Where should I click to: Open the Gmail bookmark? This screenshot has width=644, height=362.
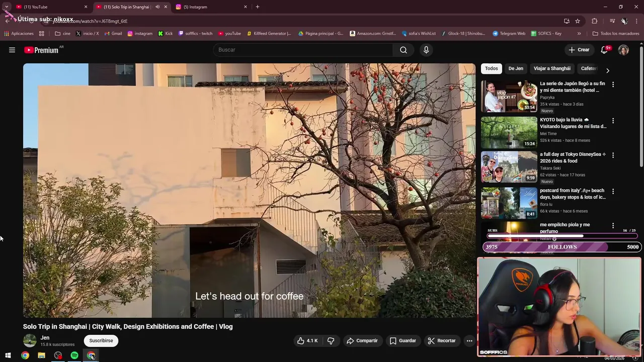[113, 34]
